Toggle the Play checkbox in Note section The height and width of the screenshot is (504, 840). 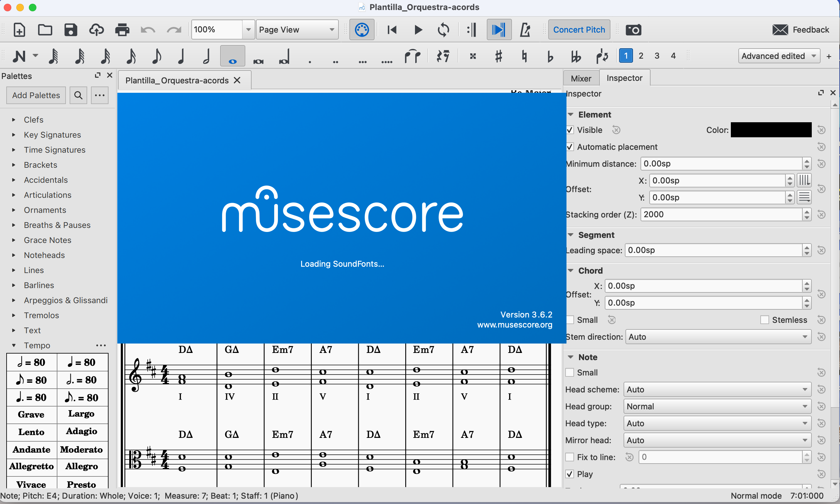click(x=570, y=474)
